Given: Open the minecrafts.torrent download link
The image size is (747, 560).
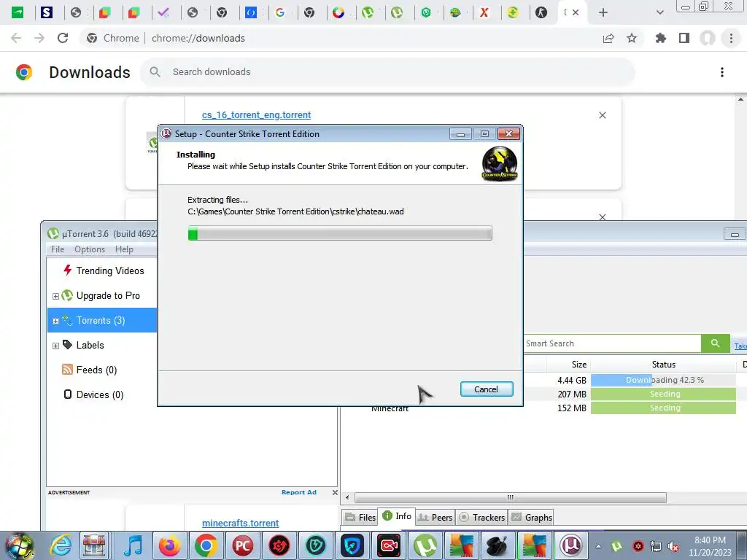Looking at the screenshot, I should tap(240, 523).
